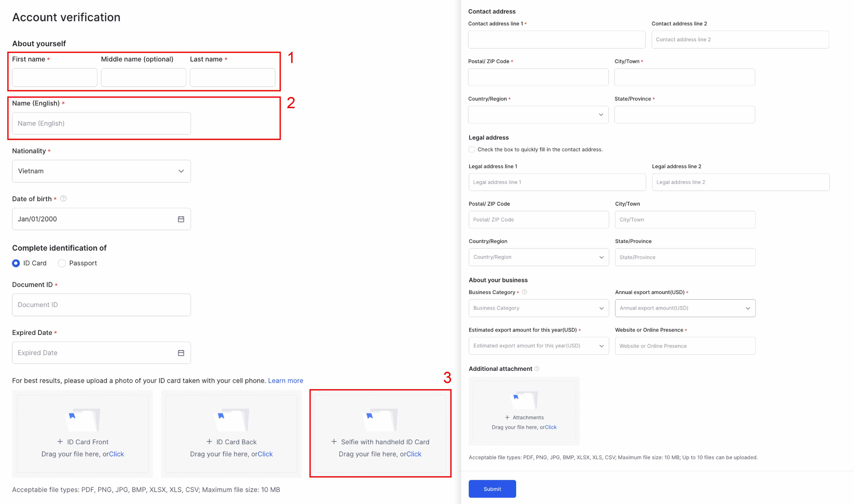Click the Submit button
This screenshot has height=504, width=854.
pos(492,489)
